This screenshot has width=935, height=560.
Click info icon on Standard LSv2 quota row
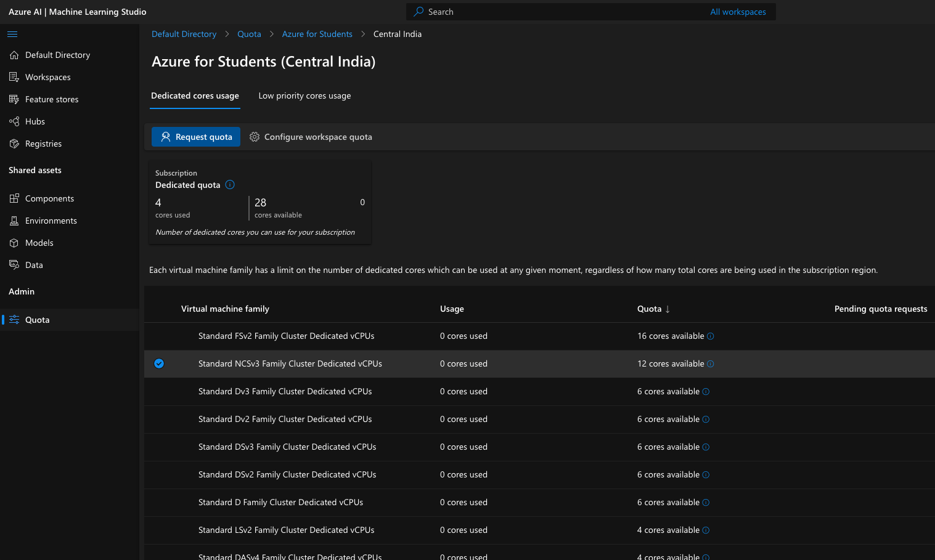(x=706, y=530)
